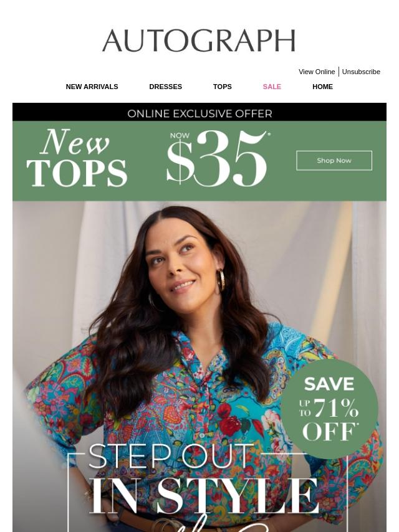The height and width of the screenshot is (532, 399).
Task: Open the DRESSES menu item
Action: [x=165, y=87]
